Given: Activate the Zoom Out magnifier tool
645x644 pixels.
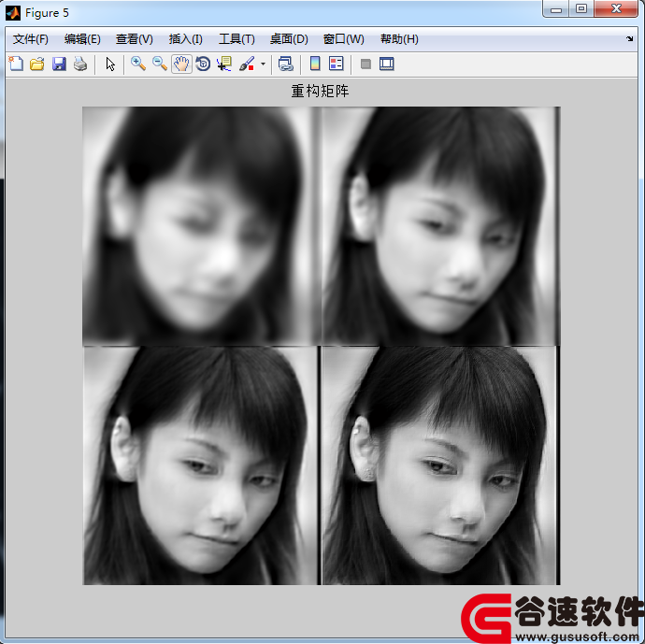Looking at the screenshot, I should click(160, 64).
